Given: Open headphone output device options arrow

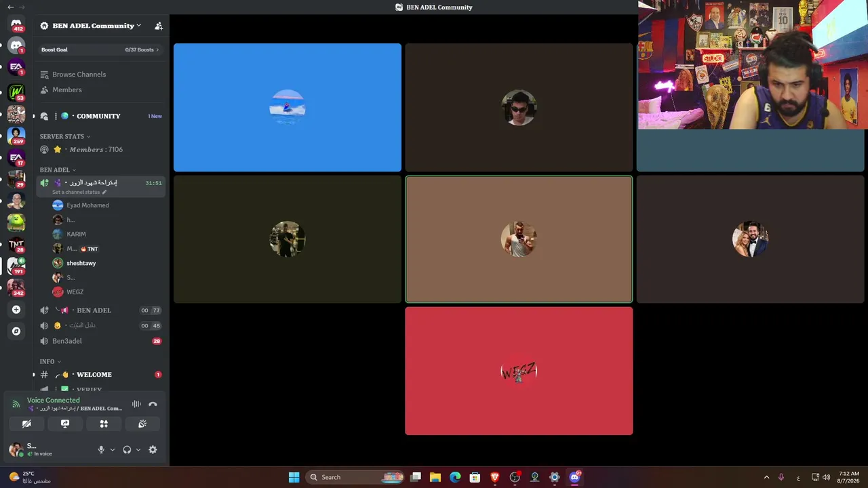Looking at the screenshot, I should pyautogui.click(x=138, y=449).
